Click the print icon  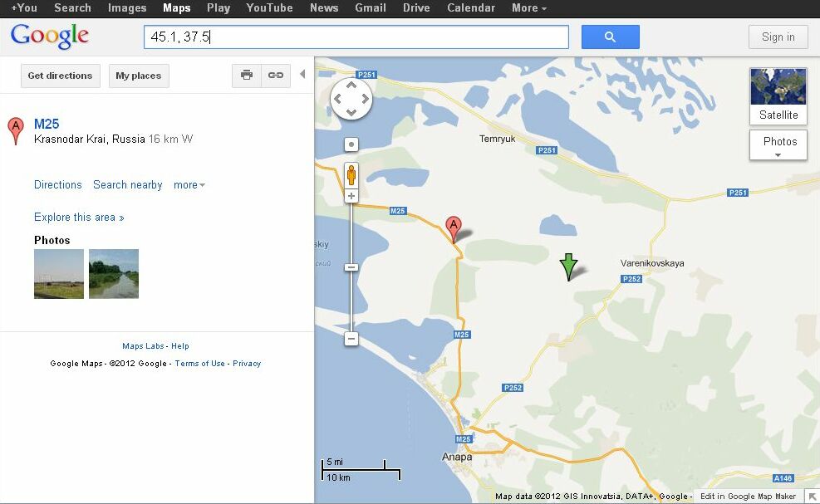247,76
